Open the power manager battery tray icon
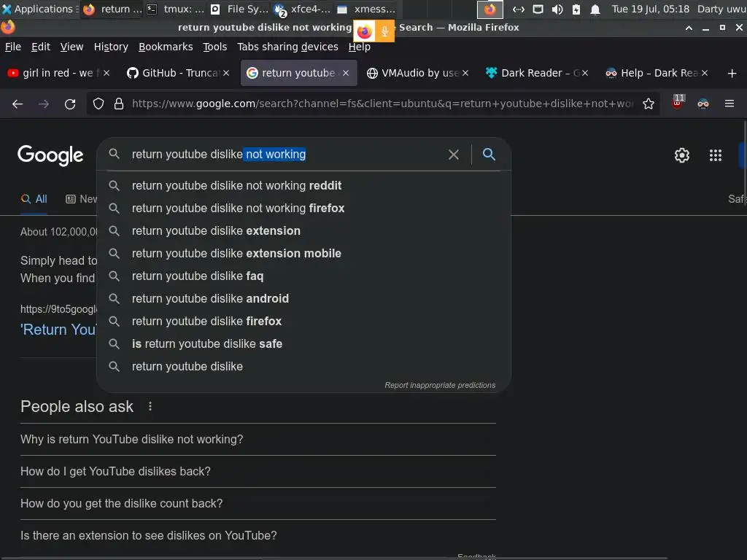This screenshot has width=747, height=560. point(576,9)
